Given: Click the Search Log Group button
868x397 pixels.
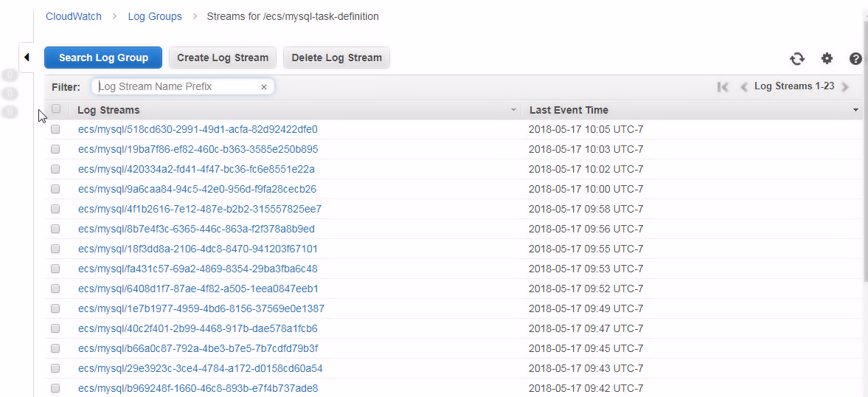Looking at the screenshot, I should (x=103, y=58).
